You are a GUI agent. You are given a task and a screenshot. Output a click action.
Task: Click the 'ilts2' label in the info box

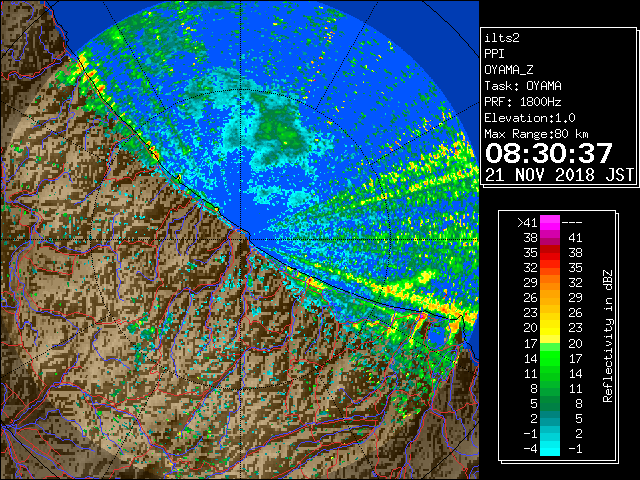(x=502, y=38)
